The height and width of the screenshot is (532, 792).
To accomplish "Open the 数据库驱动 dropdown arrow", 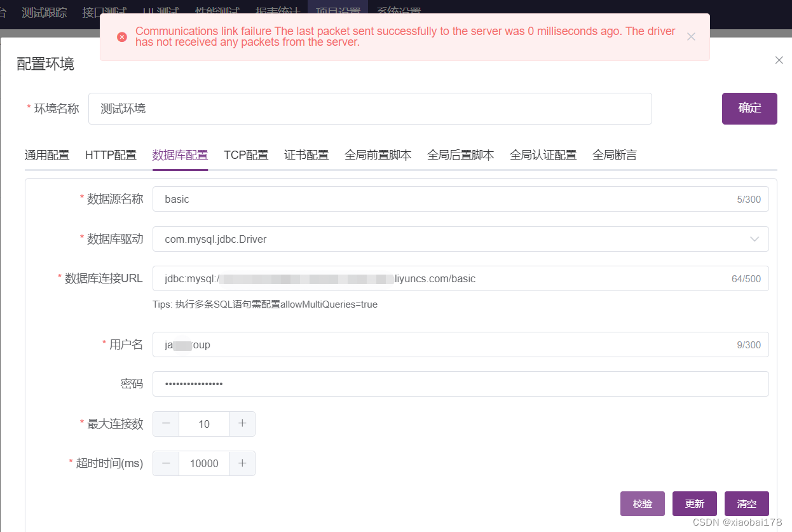I will pos(754,239).
